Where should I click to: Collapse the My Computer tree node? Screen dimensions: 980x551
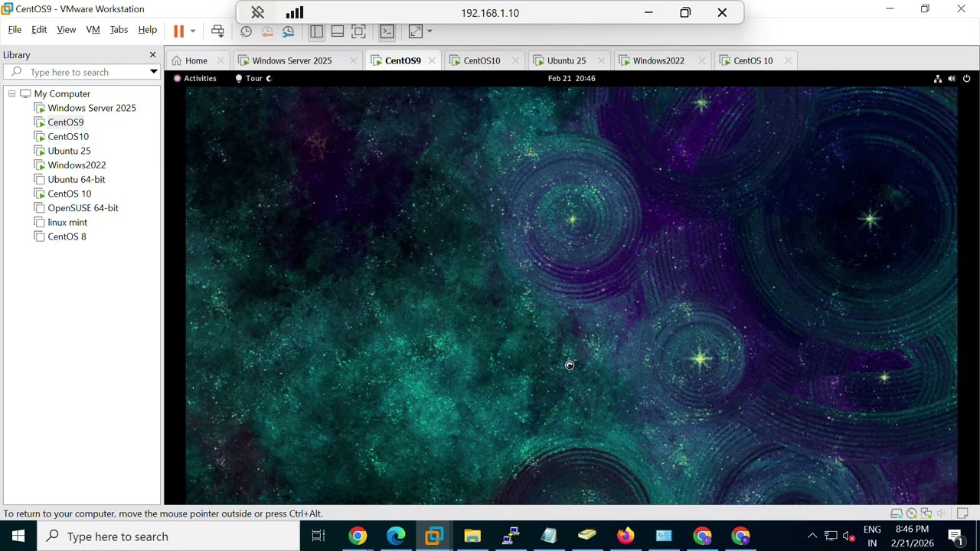(11, 93)
